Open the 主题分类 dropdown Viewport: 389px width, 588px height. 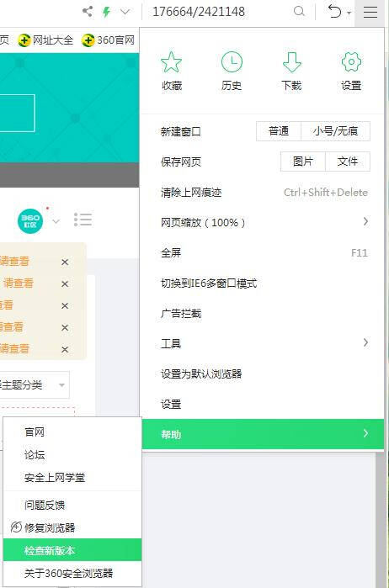point(34,384)
